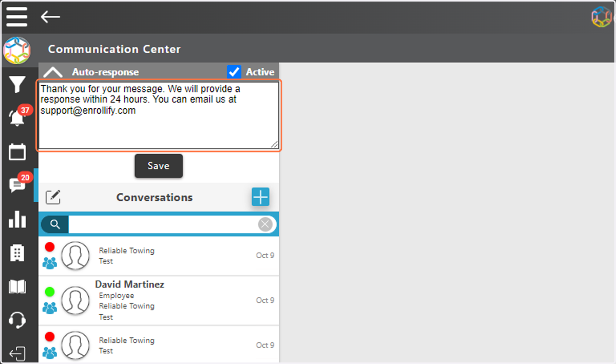
Task: Save the auto-response message
Action: pos(159,166)
